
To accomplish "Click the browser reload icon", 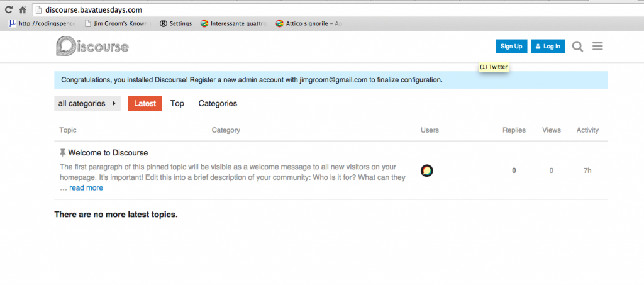I will pyautogui.click(x=8, y=9).
